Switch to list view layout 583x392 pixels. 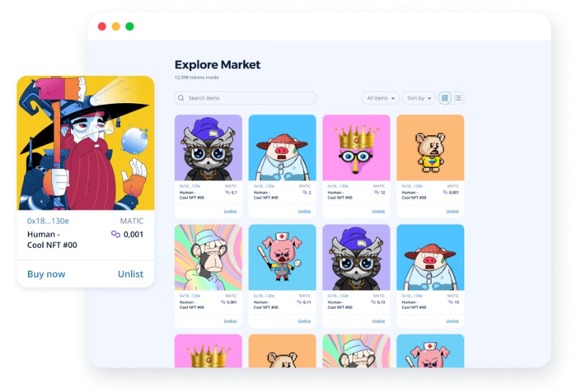[x=457, y=98]
